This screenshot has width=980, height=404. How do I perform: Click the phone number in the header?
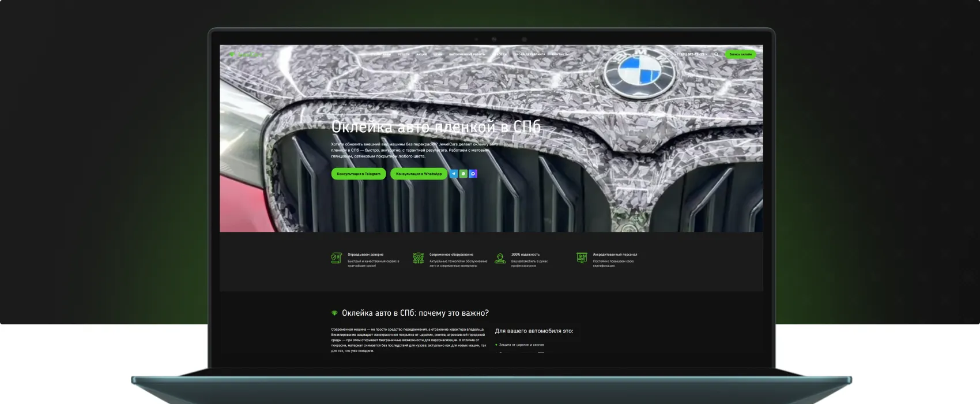tap(691, 54)
